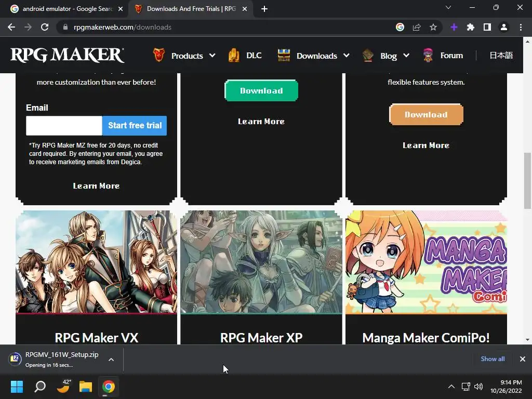Click the green Download button
The width and height of the screenshot is (532, 399).
click(261, 90)
